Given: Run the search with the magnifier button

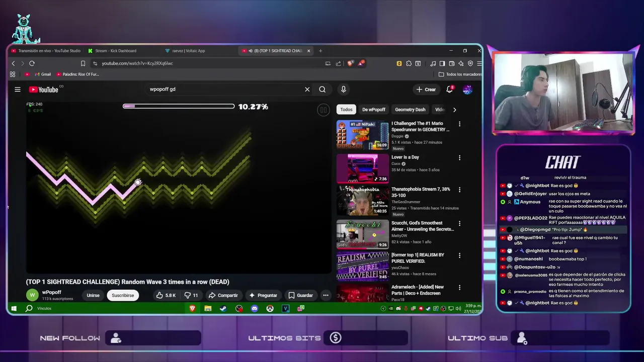Looking at the screenshot, I should click(322, 89).
